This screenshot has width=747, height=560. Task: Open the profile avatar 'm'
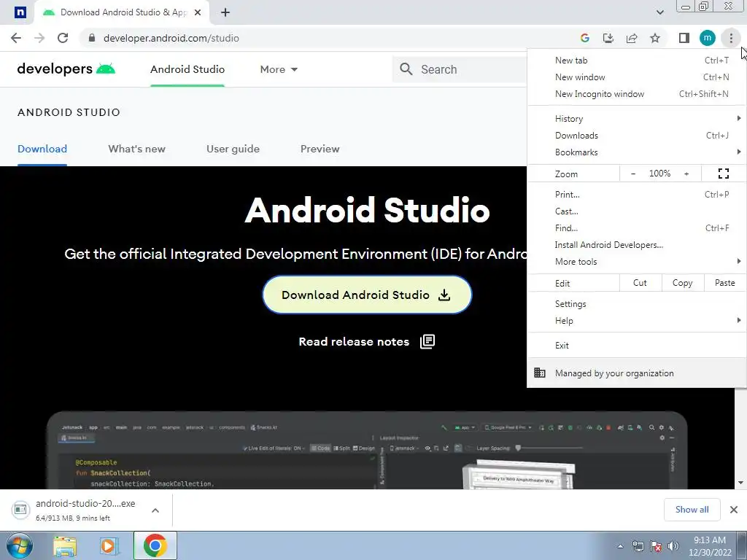click(708, 38)
